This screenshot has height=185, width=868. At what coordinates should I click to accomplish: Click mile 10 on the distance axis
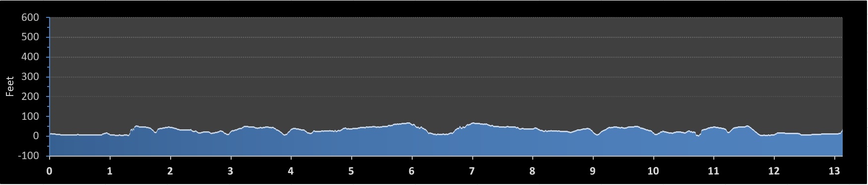[x=653, y=171]
